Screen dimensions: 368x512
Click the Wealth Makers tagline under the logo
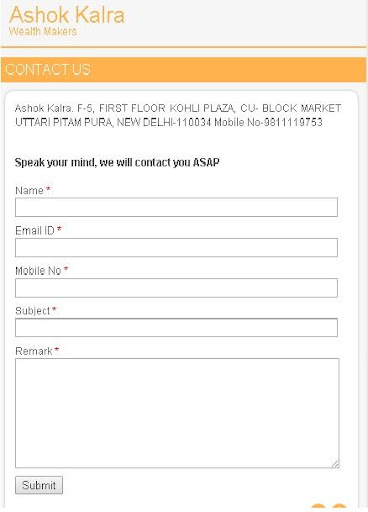(x=43, y=31)
